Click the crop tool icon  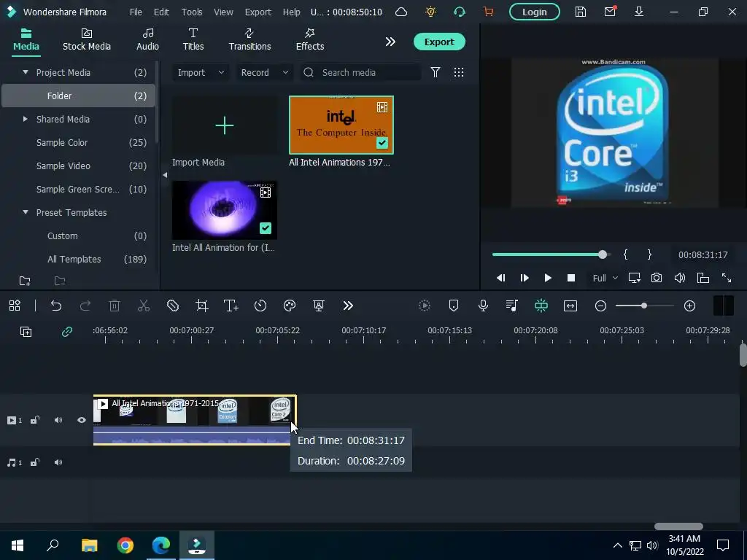[202, 306]
